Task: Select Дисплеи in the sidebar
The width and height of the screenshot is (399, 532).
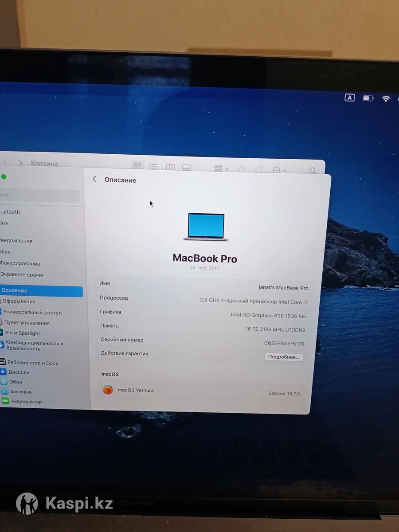Action: tap(19, 372)
